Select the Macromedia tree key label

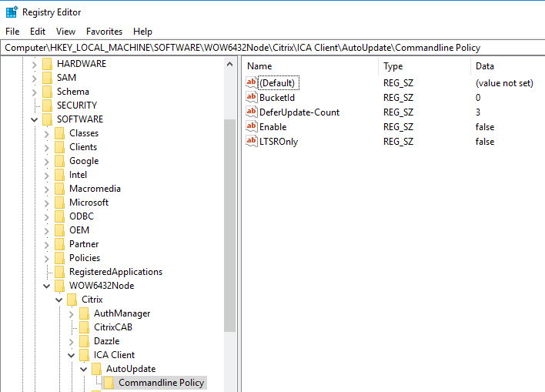95,189
